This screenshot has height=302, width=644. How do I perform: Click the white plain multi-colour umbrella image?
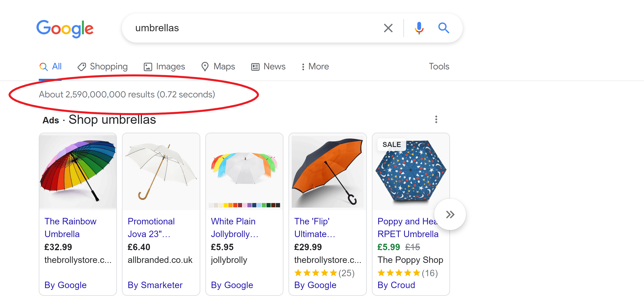point(244,172)
